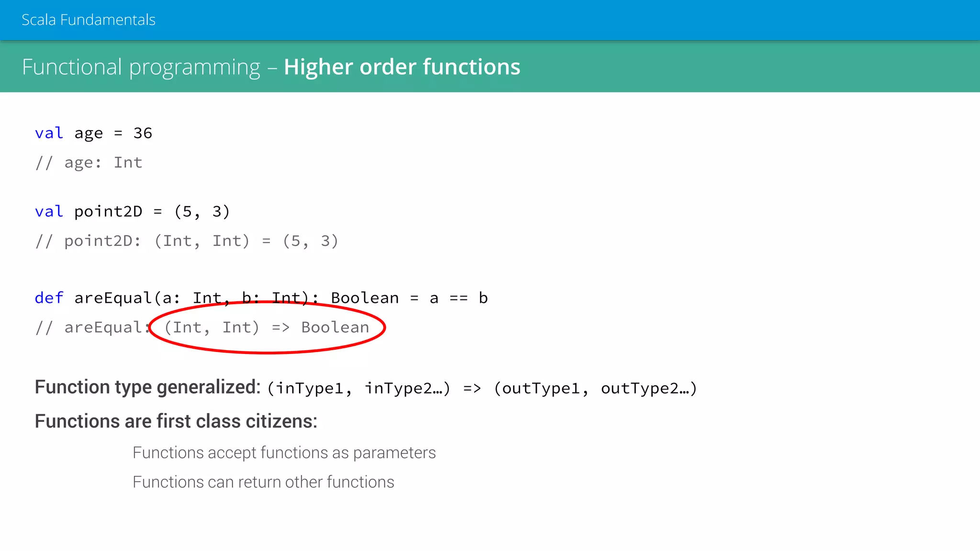980x551 pixels.
Task: Click 'Functional programming' in the slide title
Action: pyautogui.click(x=141, y=67)
